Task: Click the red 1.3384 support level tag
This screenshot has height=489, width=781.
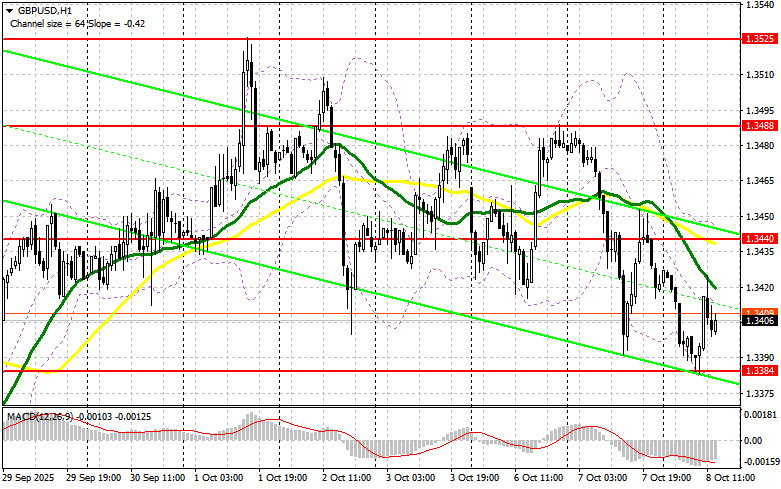Action: point(760,371)
